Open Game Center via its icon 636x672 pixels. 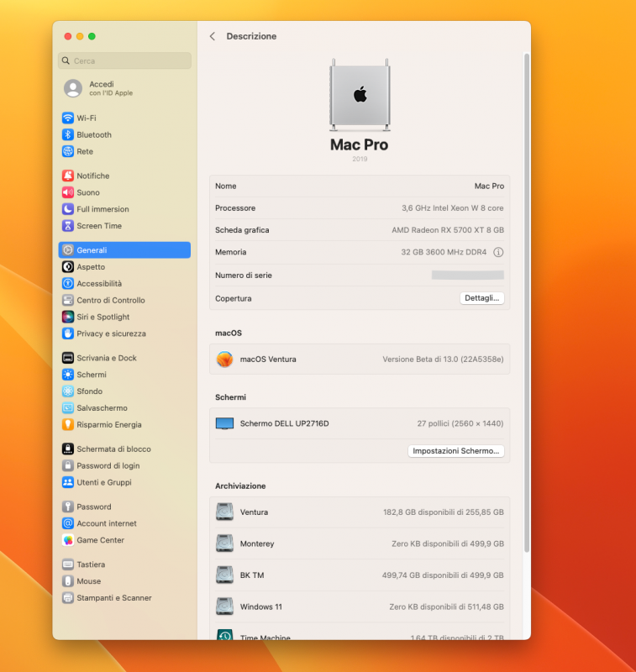coord(68,541)
